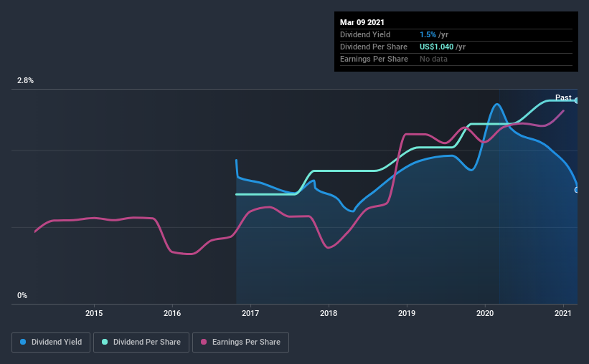Click the teal Dividend Per Share legend dot

click(105, 342)
